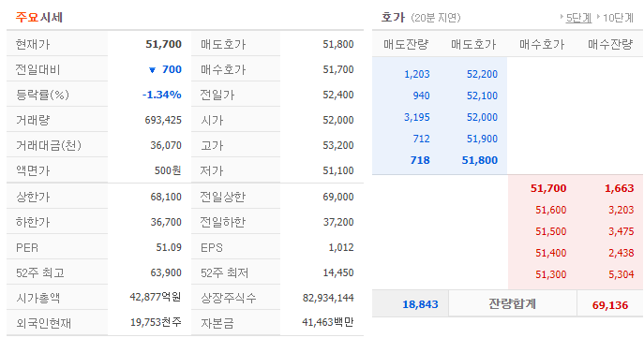Screen dimensions: 644x338
Task: Click the 매도잔량 column header
Action: [406, 44]
